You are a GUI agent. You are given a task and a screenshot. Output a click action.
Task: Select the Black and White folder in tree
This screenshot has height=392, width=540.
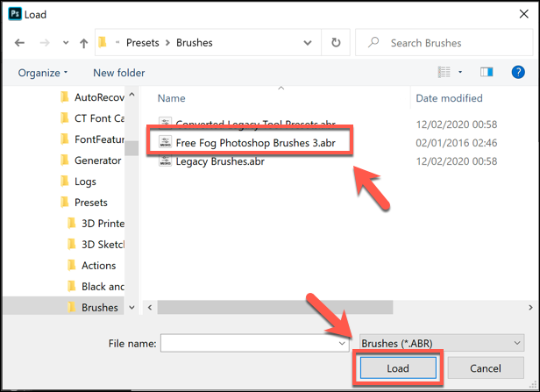pos(96,287)
